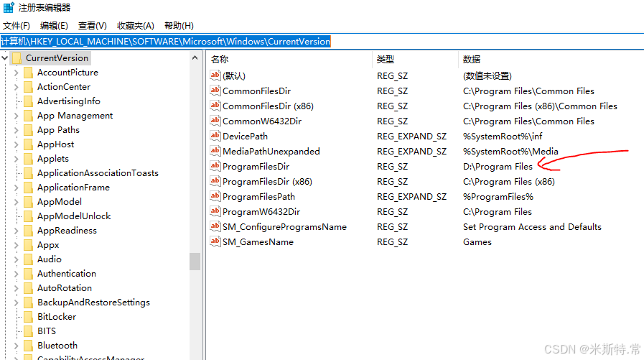The image size is (644, 360).
Task: Select the ApplicationFrame key label
Action: [73, 188]
